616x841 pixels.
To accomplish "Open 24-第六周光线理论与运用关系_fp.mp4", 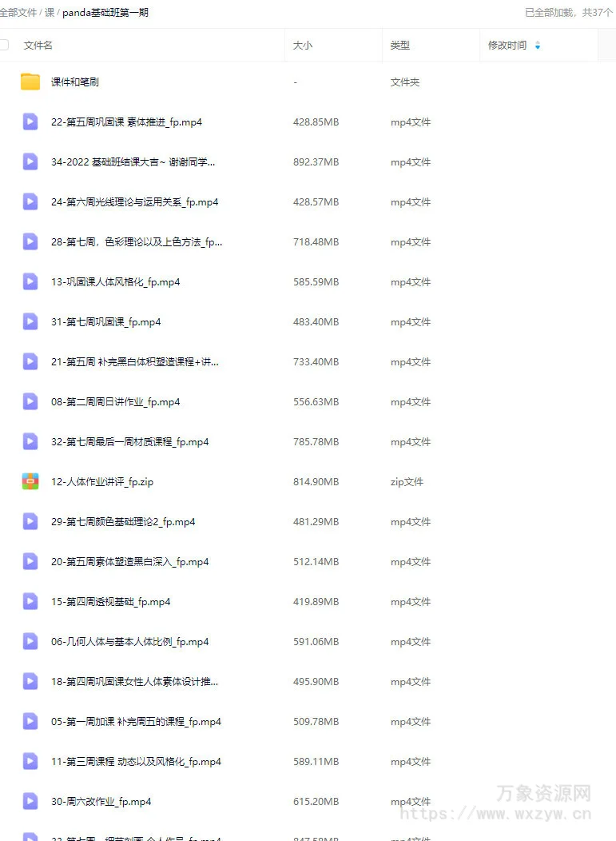I will point(134,202).
